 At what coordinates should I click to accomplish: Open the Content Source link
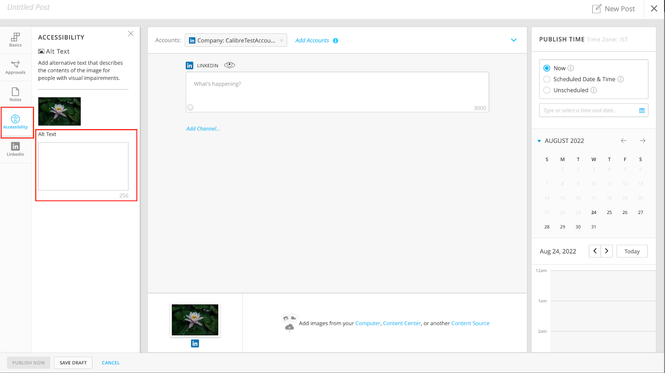[470, 323]
